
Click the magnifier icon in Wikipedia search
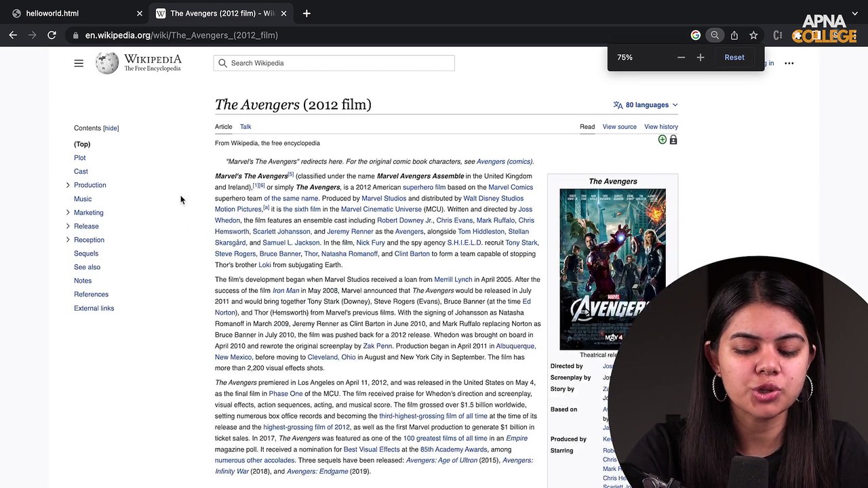tap(222, 63)
